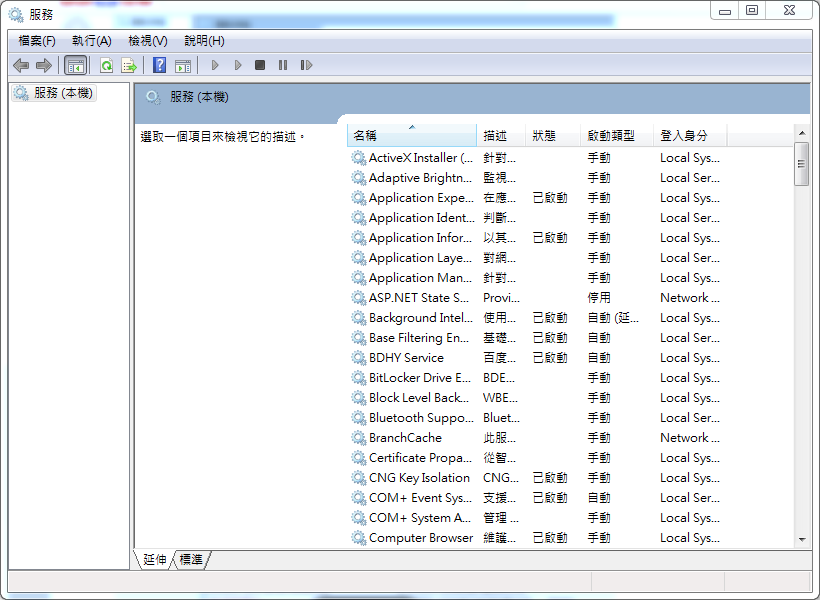Image resolution: width=820 pixels, height=600 pixels.
Task: Select the Application Expe... service row
Action: pos(537,198)
